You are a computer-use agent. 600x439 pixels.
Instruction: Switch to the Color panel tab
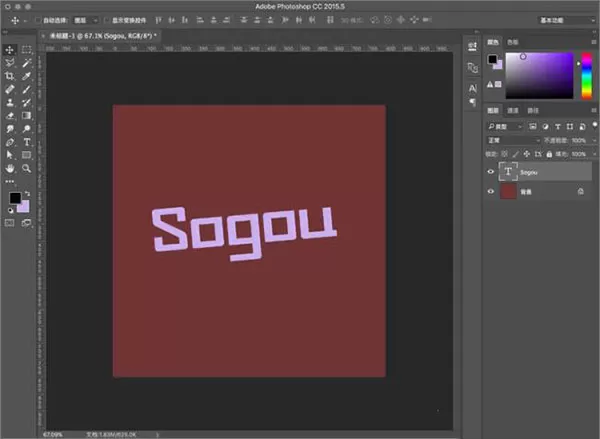(x=493, y=42)
